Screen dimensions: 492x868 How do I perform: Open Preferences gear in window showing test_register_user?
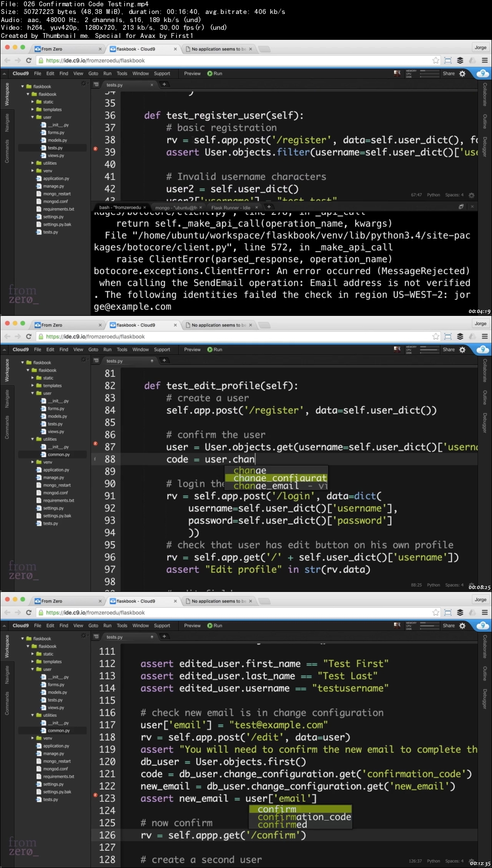462,73
